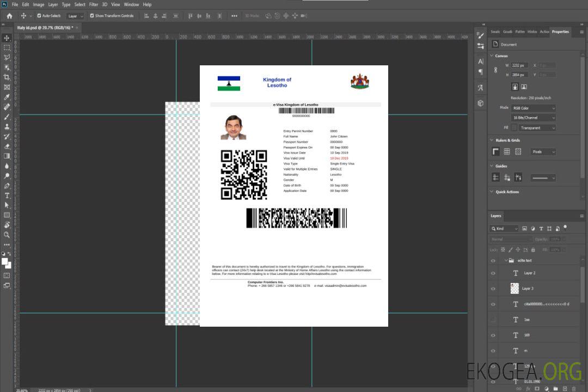Viewport: 588px width, 392px height.
Task: Open the Glyphs panel icon
Action: [x=481, y=88]
